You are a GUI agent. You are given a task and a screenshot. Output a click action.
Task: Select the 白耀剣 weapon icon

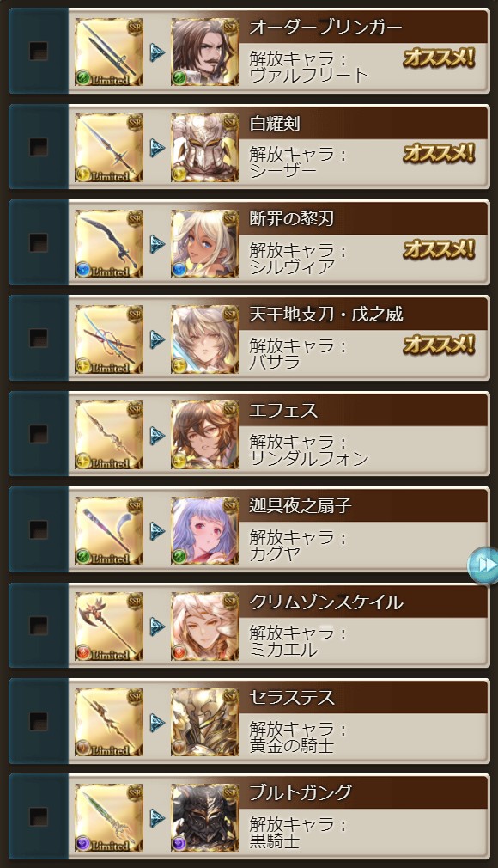coord(109,148)
